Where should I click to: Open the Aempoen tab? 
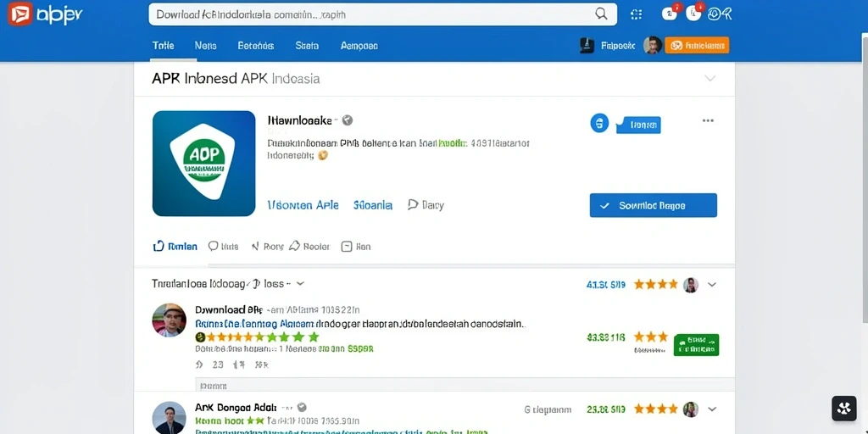click(359, 46)
